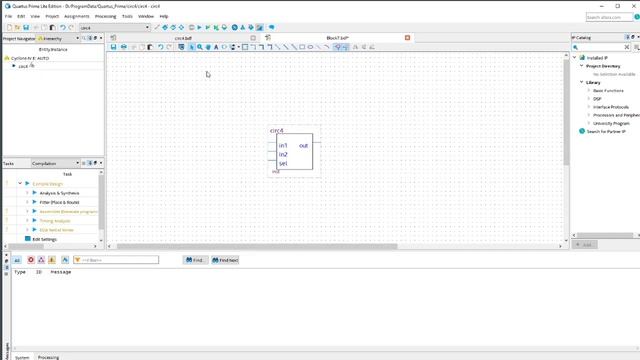Open the project name dropdown circ4
This screenshot has height=360, width=640.
click(x=115, y=27)
